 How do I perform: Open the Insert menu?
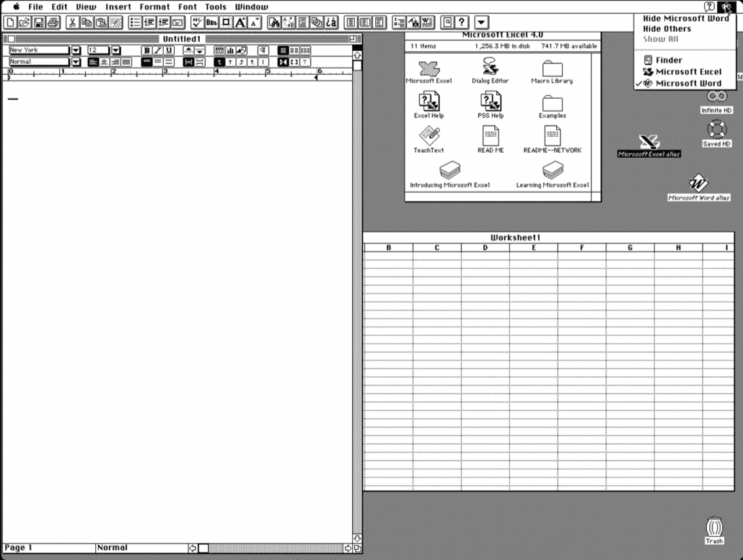[x=118, y=6]
